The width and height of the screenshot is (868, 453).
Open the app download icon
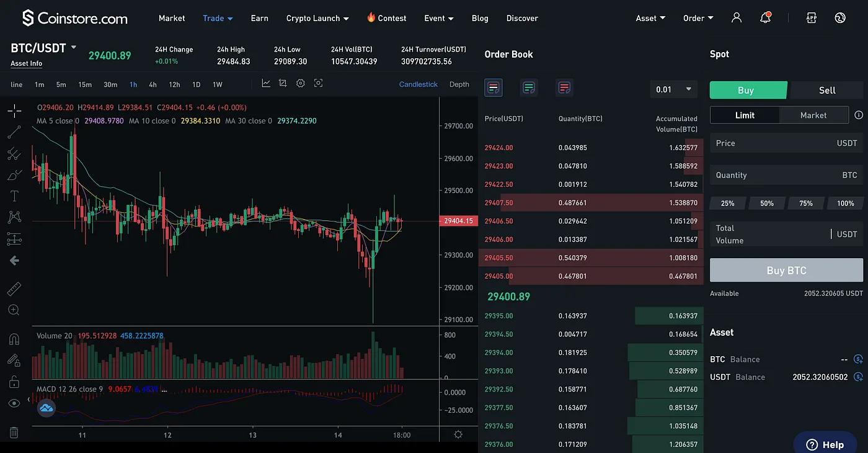point(812,18)
